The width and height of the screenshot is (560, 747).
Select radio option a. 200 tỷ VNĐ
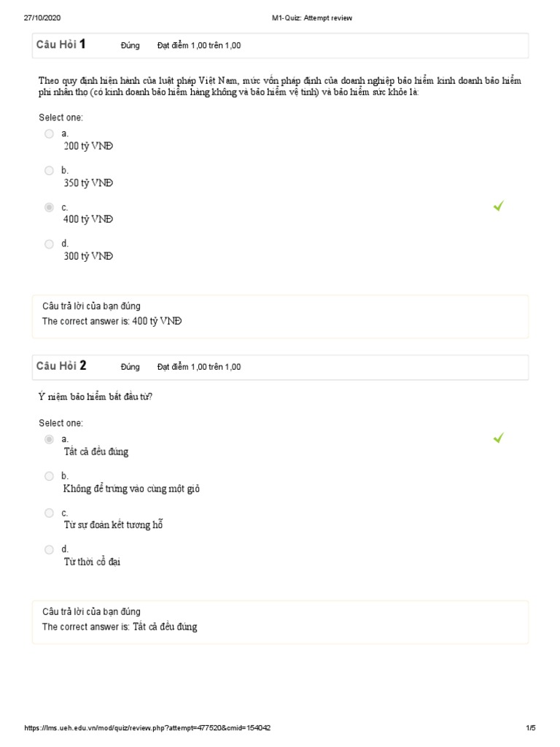pos(49,133)
